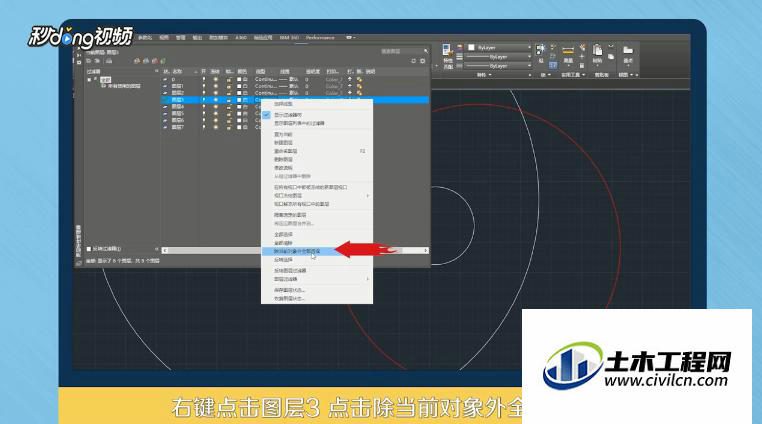Click the New Layer icon
The image size is (762, 424).
[x=137, y=61]
